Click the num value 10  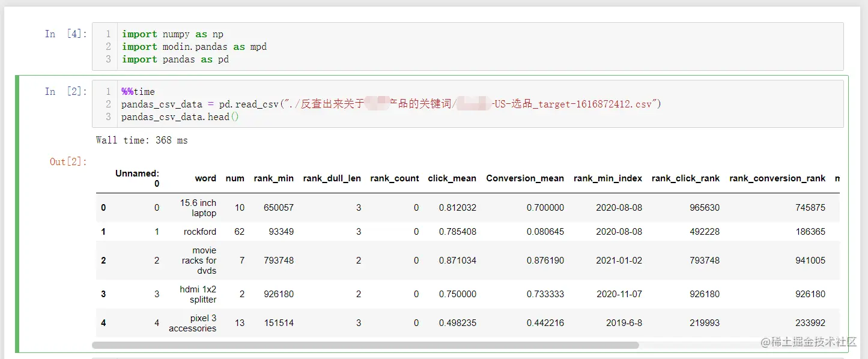[x=240, y=208]
